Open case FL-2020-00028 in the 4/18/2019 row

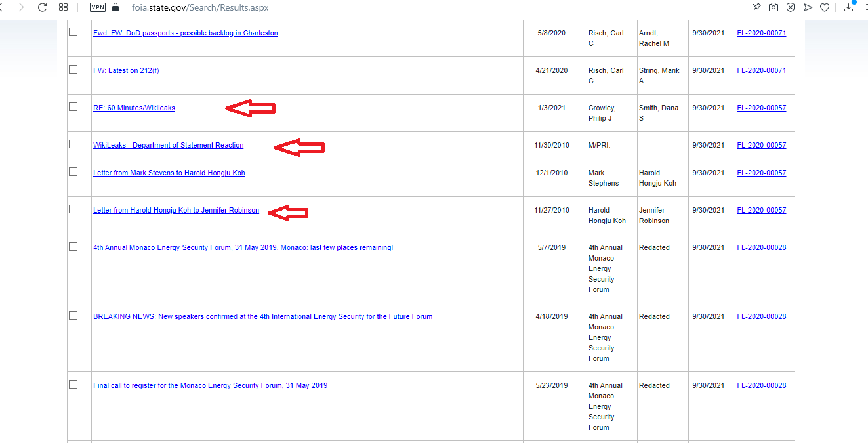(762, 316)
